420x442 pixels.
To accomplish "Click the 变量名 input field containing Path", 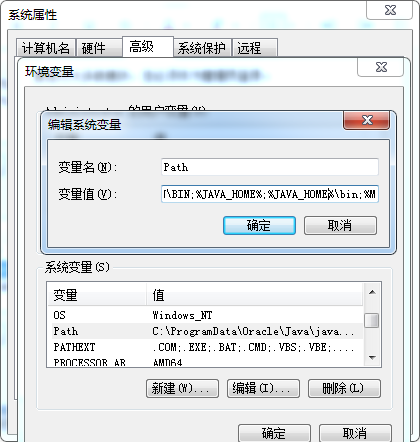I will (x=270, y=167).
